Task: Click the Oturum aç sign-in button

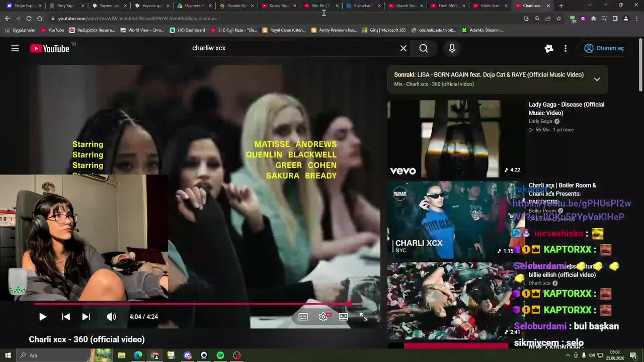Action: click(x=604, y=48)
